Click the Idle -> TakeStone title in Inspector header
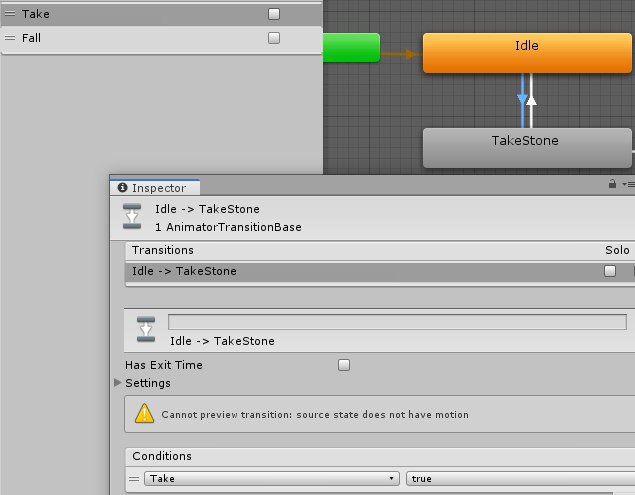This screenshot has width=635, height=495. [x=207, y=209]
